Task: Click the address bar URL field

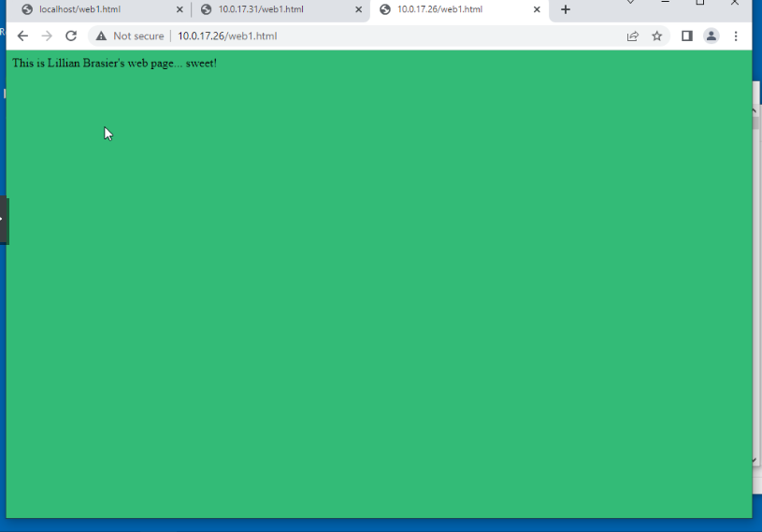Action: point(374,36)
